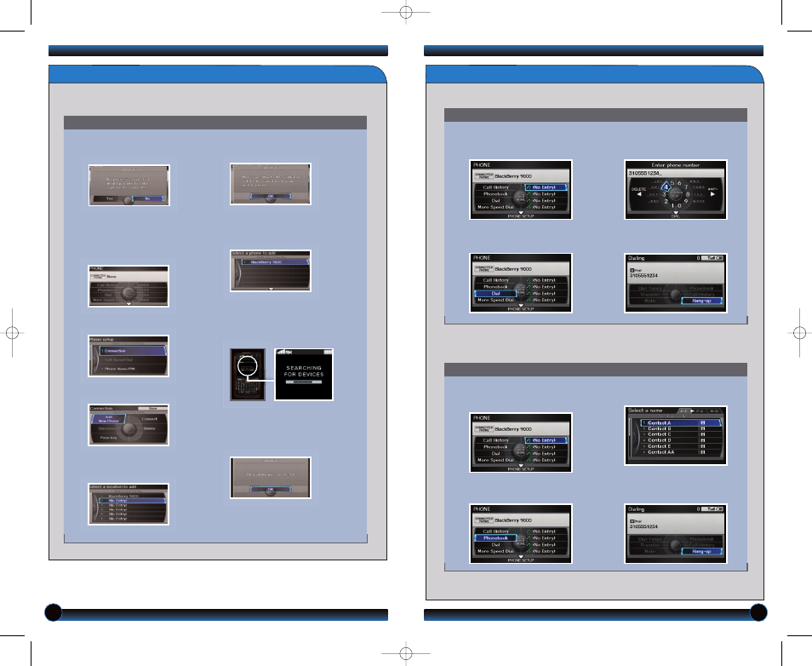
Task: Tap digit 5 on the dial keypad
Action: pos(672,183)
